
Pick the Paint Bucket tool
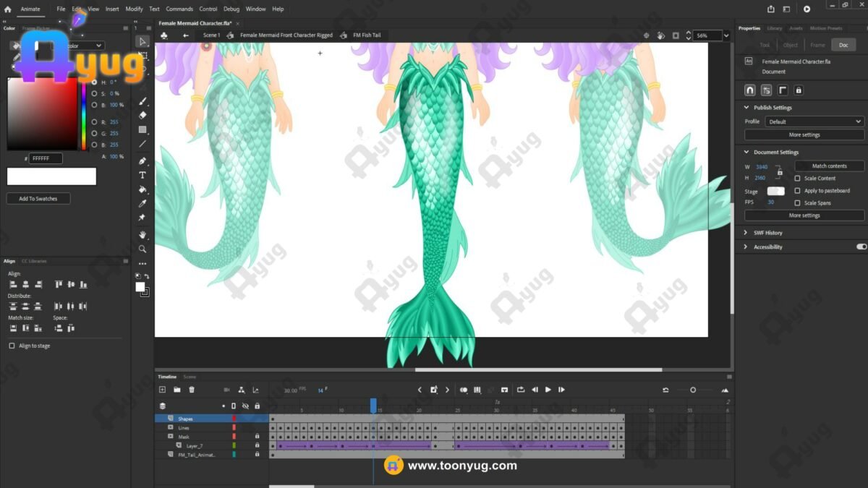[142, 189]
